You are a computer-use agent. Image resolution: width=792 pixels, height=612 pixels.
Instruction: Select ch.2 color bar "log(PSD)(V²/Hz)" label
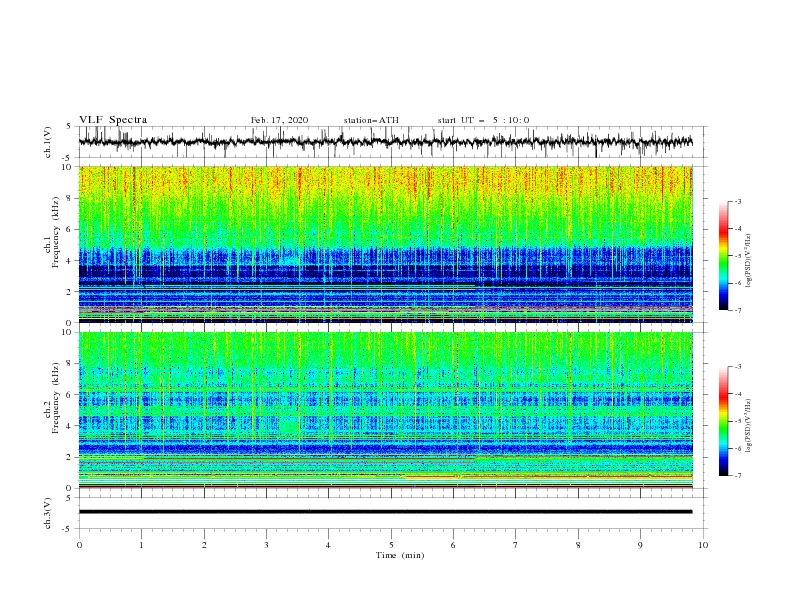[x=748, y=425]
